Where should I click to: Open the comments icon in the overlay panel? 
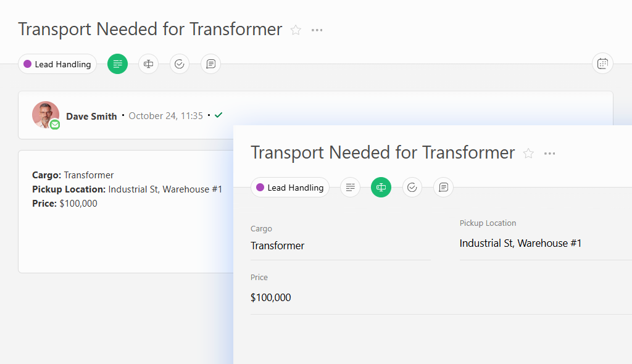click(x=443, y=187)
